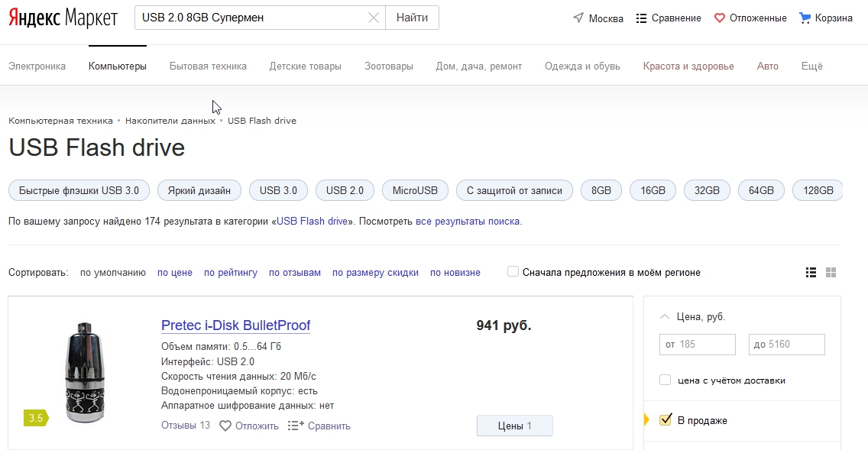This screenshot has height=450, width=868.
Task: Click the 'USB Flash drive' page heading
Action: [97, 147]
